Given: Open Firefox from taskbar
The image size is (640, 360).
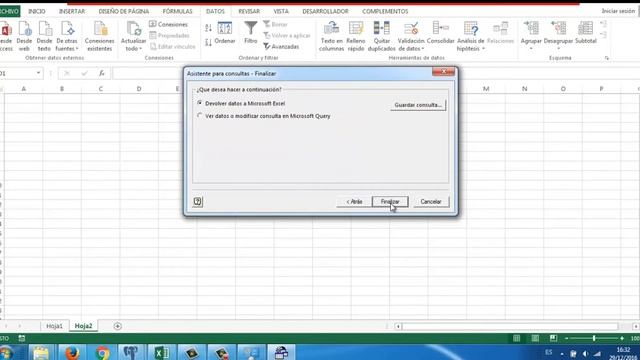Looking at the screenshot, I should (x=71, y=352).
